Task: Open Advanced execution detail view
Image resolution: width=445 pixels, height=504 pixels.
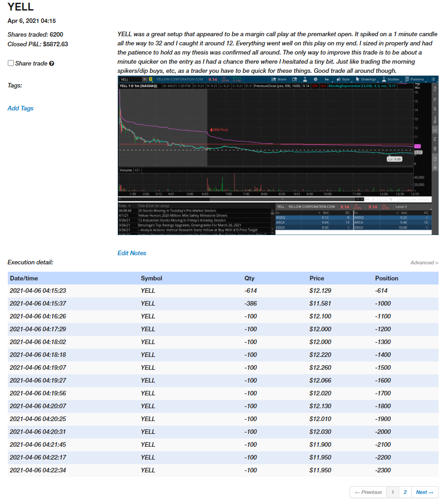Action: [424, 263]
